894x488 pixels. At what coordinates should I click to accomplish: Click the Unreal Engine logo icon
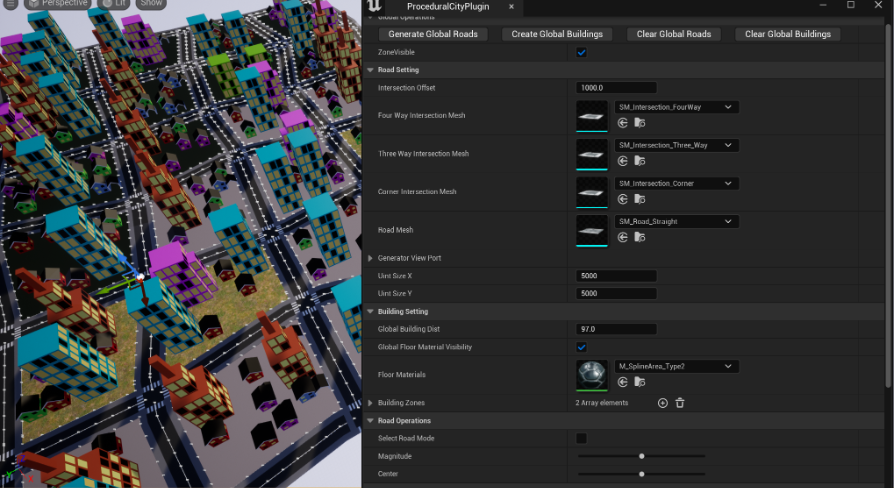pos(375,6)
